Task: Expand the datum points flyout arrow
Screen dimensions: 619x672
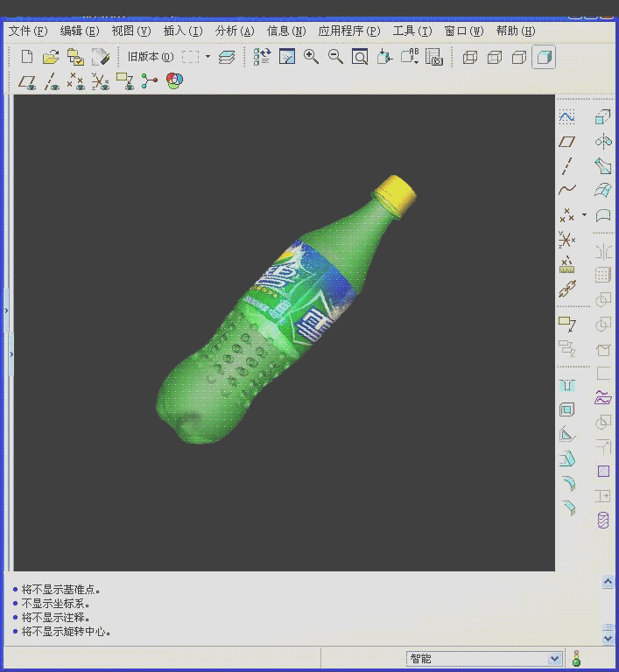Action: pos(584,214)
